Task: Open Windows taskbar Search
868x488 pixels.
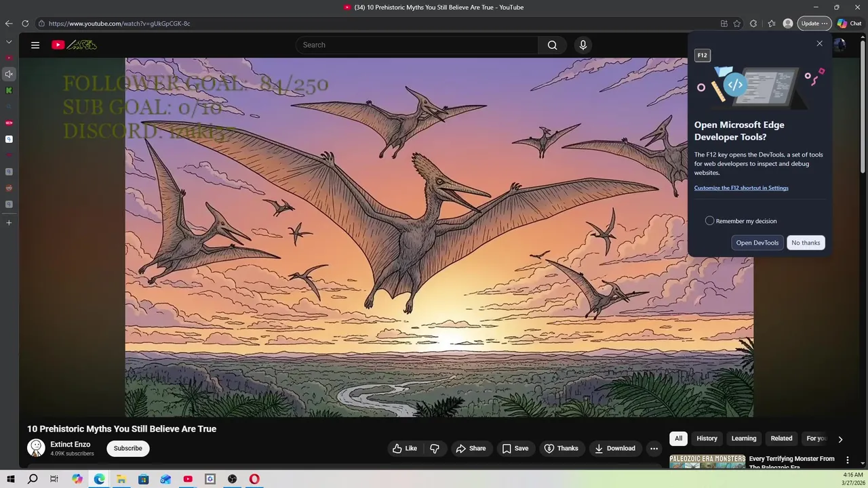Action: pos(33,479)
